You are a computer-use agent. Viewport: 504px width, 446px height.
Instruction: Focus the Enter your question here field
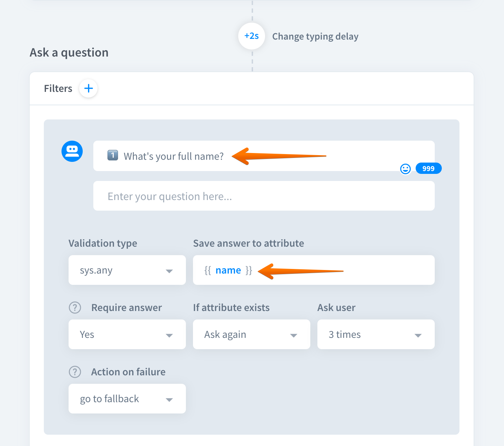click(264, 196)
